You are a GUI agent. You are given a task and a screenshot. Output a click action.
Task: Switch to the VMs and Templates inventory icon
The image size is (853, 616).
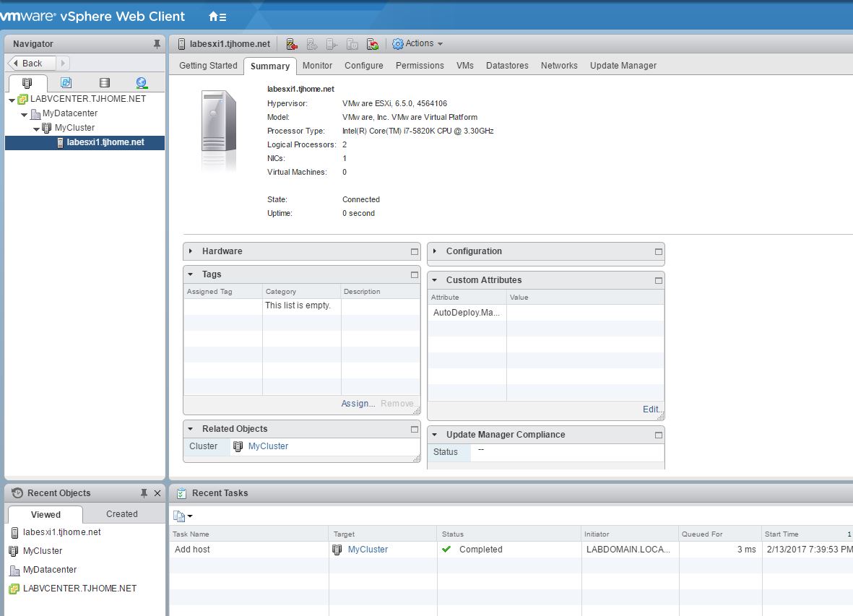[x=66, y=82]
